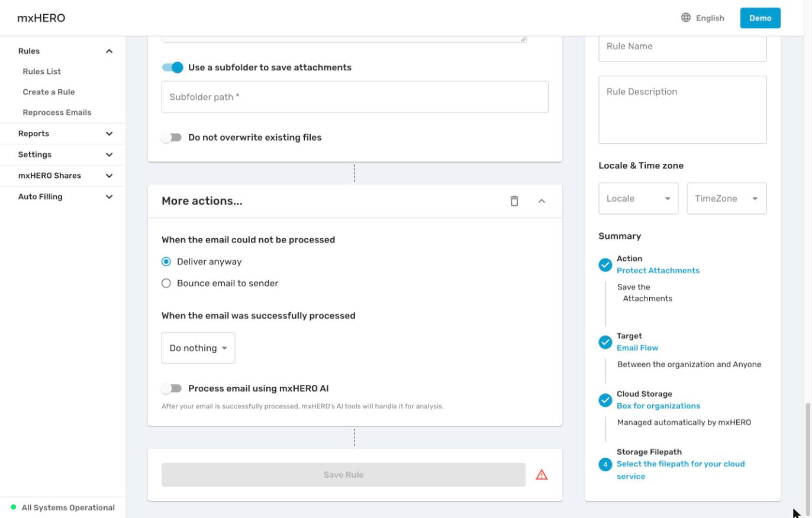Focus the Rule Description text area

pos(682,109)
